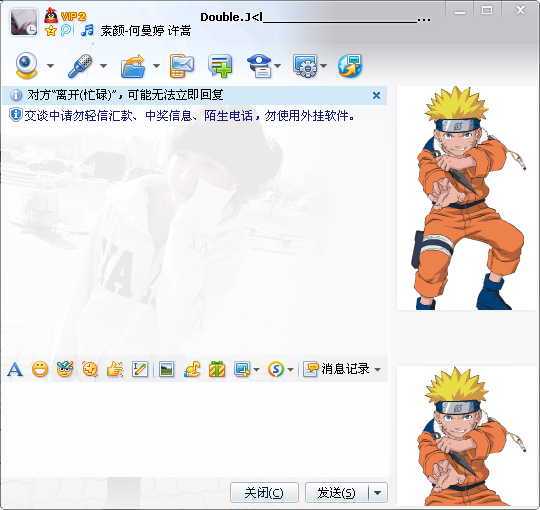540x510 pixels.
Task: Send a window shake nudge
Action: pyautogui.click(x=90, y=370)
